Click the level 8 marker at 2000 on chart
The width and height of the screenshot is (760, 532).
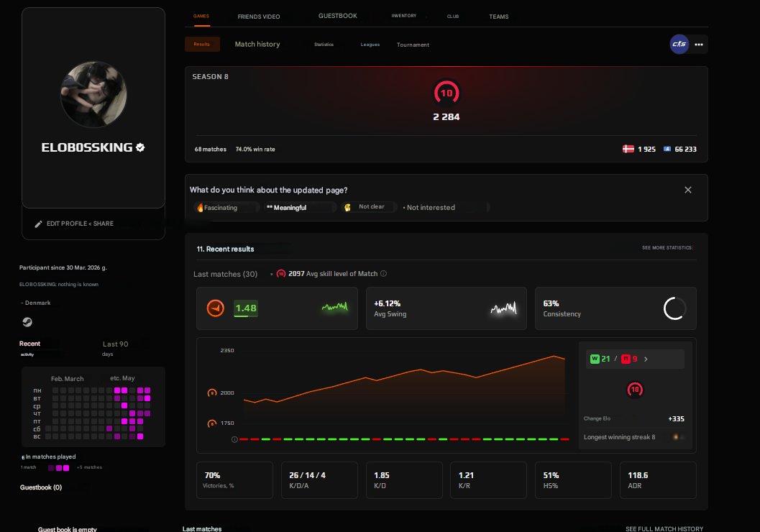tap(212, 393)
